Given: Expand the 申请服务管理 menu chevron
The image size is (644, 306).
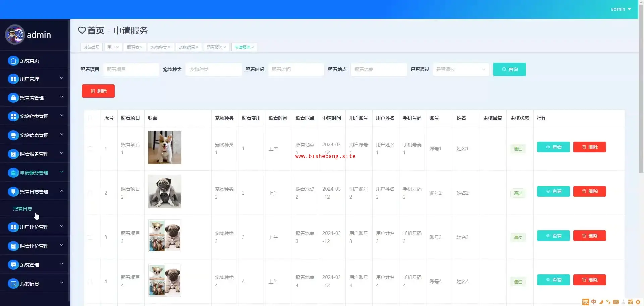Looking at the screenshot, I should [x=62, y=172].
